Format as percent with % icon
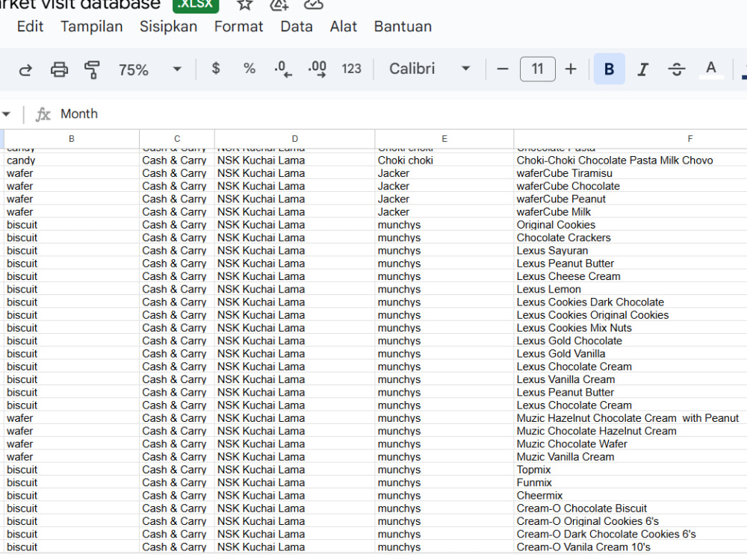 (249, 69)
